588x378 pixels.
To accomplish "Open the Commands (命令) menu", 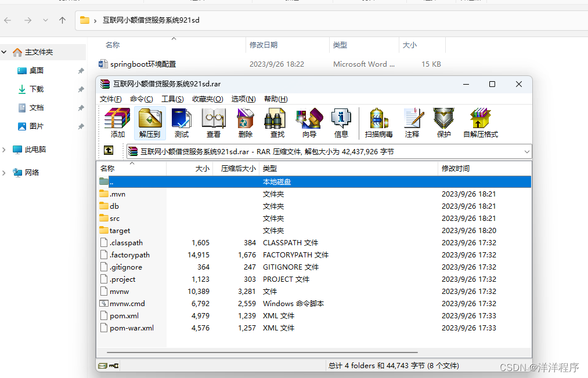I will [142, 99].
